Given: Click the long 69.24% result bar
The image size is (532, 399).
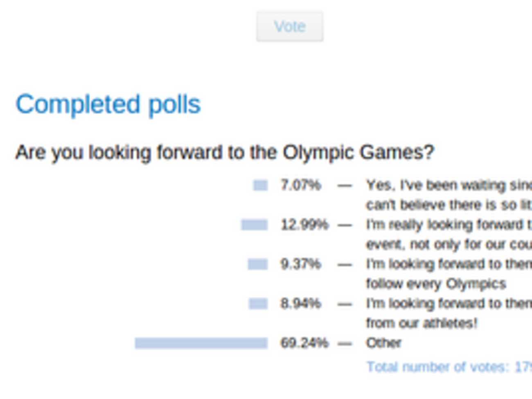Looking at the screenshot, I should click(x=201, y=343).
